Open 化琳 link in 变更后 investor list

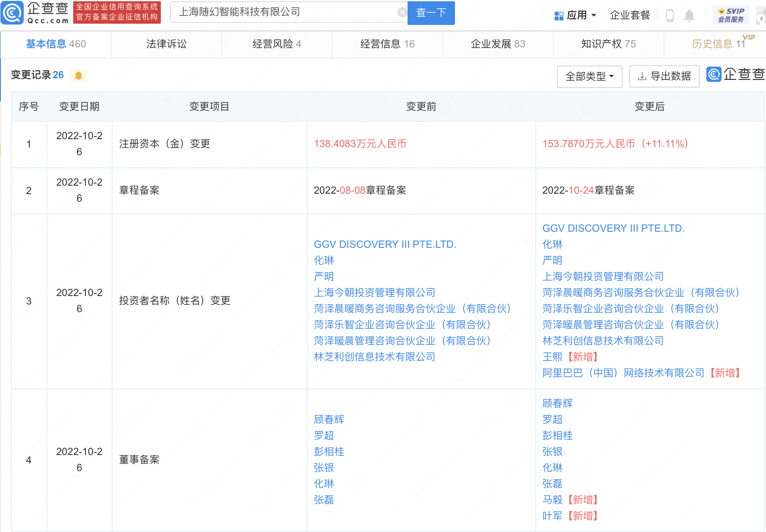click(x=552, y=244)
